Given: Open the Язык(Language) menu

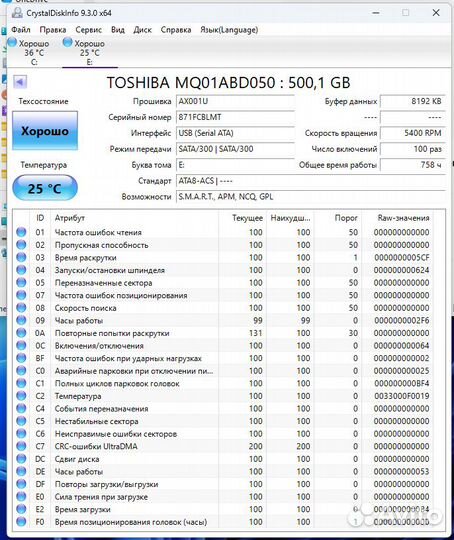Looking at the screenshot, I should [x=229, y=30].
